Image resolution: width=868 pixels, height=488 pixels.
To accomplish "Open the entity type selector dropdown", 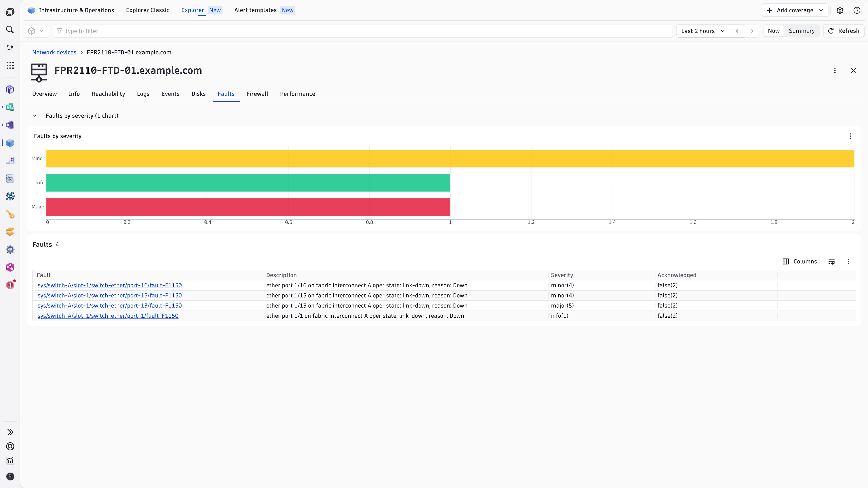I will coord(36,31).
